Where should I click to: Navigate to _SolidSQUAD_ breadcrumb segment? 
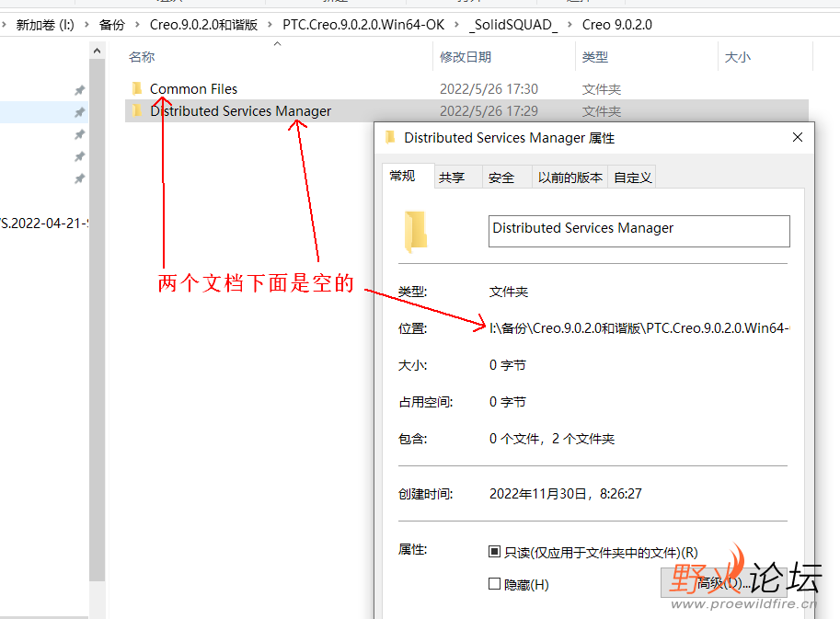pyautogui.click(x=513, y=25)
